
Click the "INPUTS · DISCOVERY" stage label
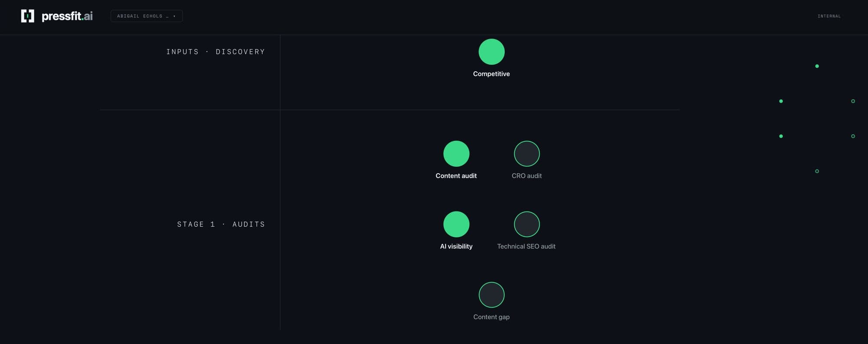[x=216, y=52]
